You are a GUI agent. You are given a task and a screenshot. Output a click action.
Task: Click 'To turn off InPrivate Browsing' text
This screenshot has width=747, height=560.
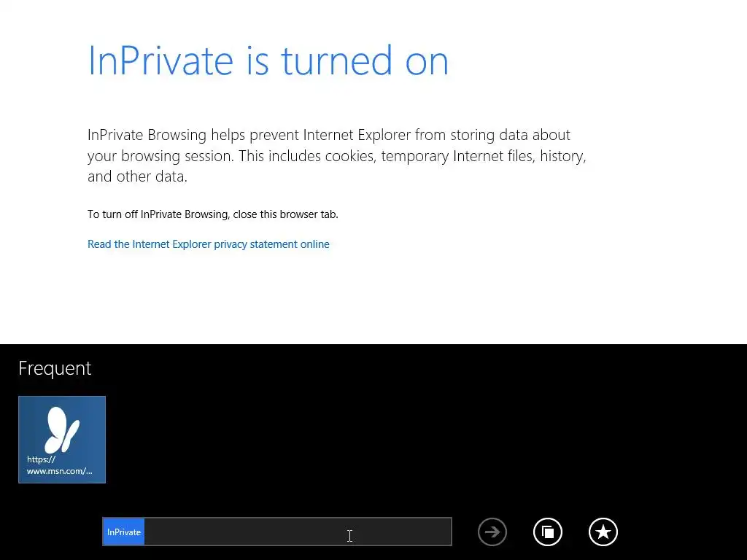pyautogui.click(x=212, y=214)
